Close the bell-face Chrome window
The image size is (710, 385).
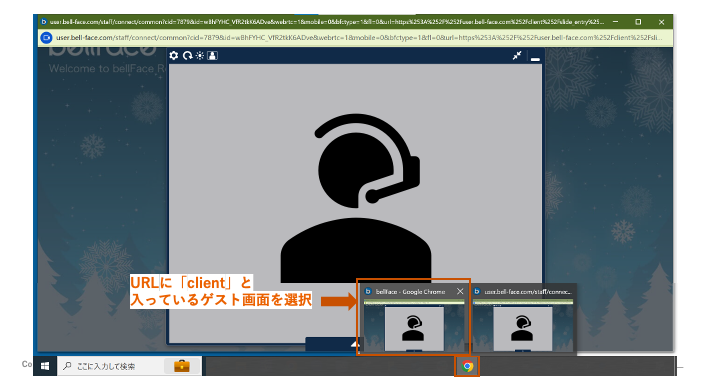point(661,21)
